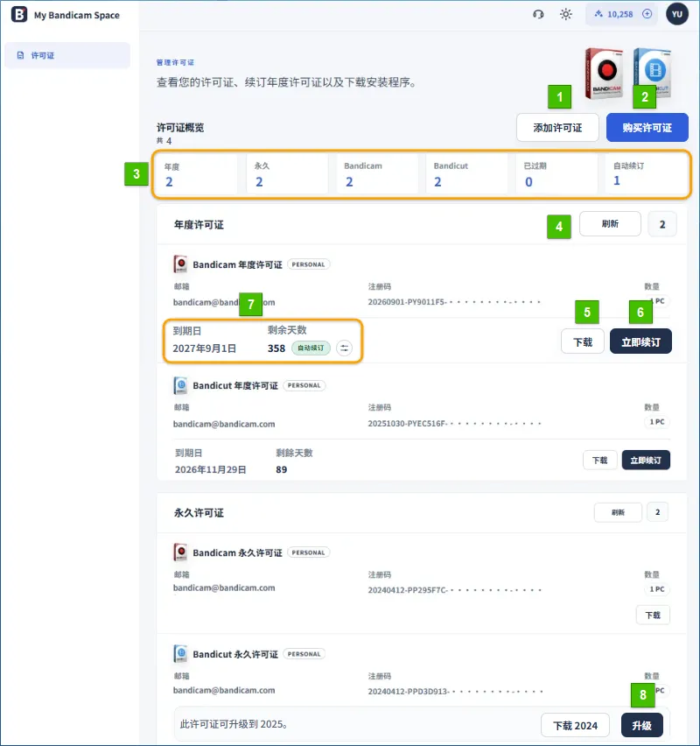Click email under Bandicut 永久许可证
Viewport: 700px width, 746px height.
[224, 690]
